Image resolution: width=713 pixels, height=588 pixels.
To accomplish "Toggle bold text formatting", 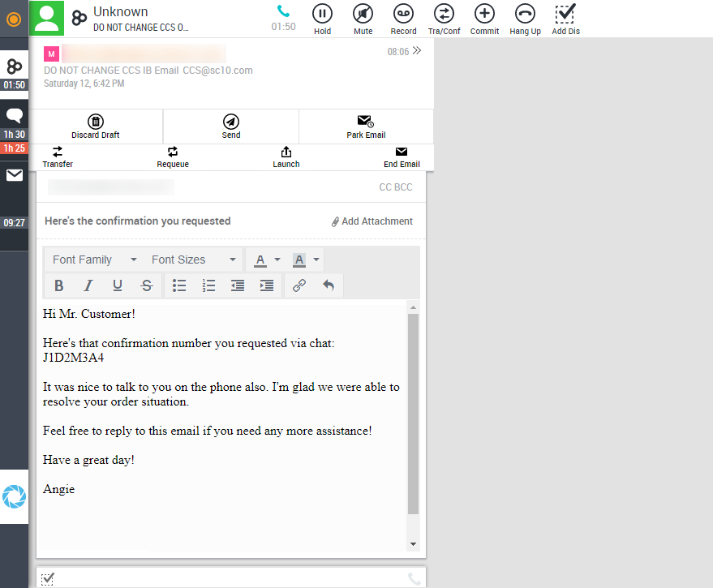I will [58, 285].
